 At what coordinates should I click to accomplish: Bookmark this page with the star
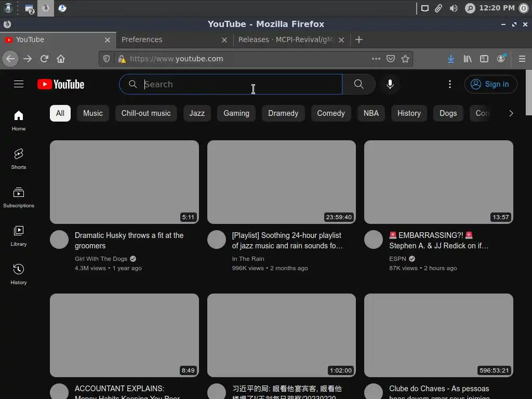405,59
